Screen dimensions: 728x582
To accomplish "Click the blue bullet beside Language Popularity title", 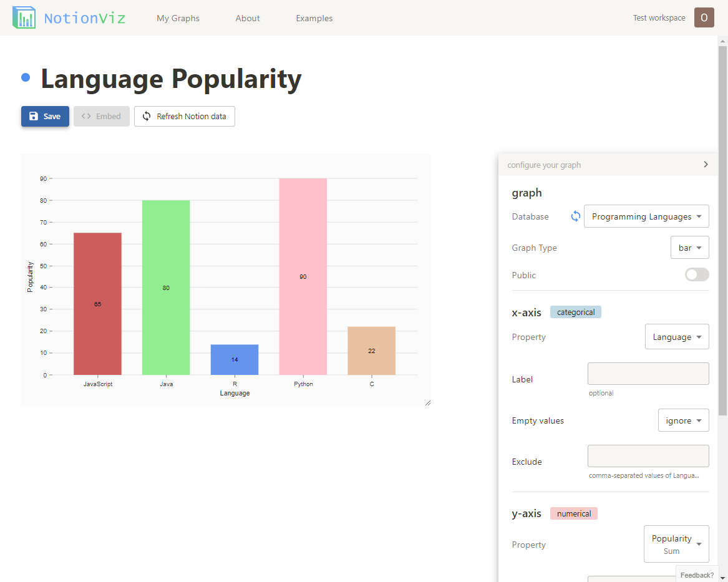I will (25, 76).
